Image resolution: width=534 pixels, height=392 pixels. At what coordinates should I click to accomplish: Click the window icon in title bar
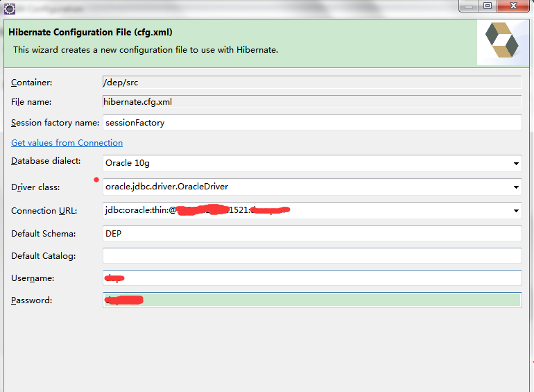point(10,9)
